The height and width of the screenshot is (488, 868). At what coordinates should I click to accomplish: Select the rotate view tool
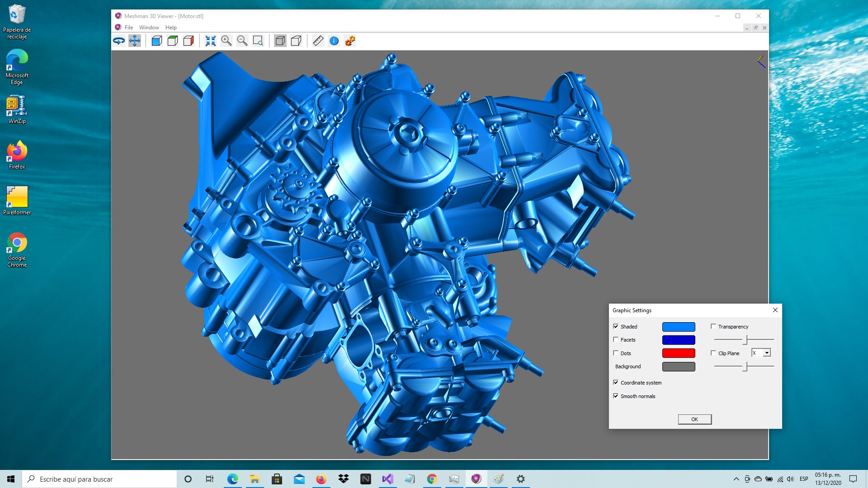point(119,41)
